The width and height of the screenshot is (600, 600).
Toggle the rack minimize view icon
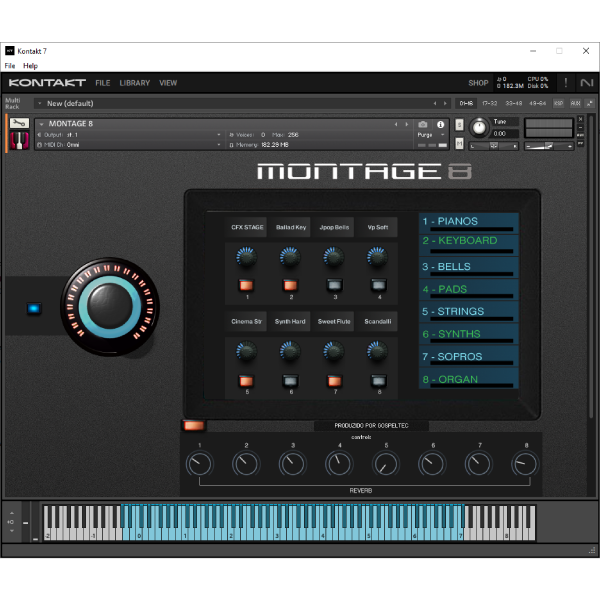click(x=589, y=103)
